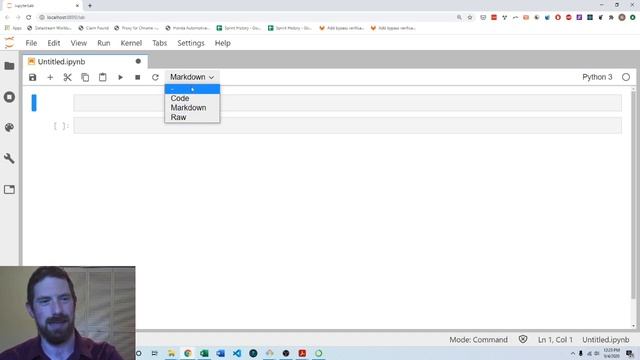The width and height of the screenshot is (640, 360).
Task: Open the Kernel menu
Action: (x=131, y=43)
